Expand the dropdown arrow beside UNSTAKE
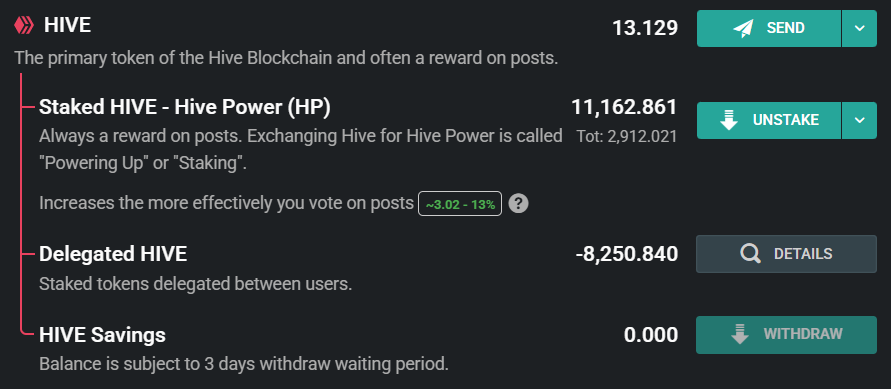891x389 pixels. pos(859,120)
